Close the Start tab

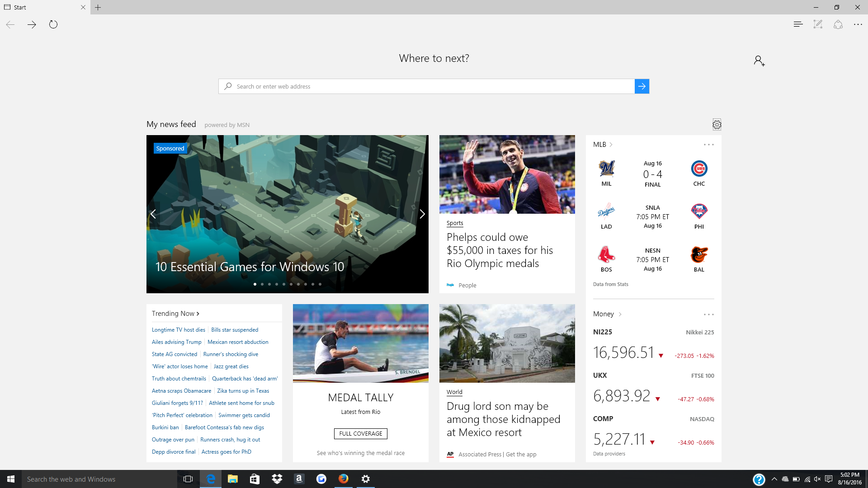click(83, 7)
